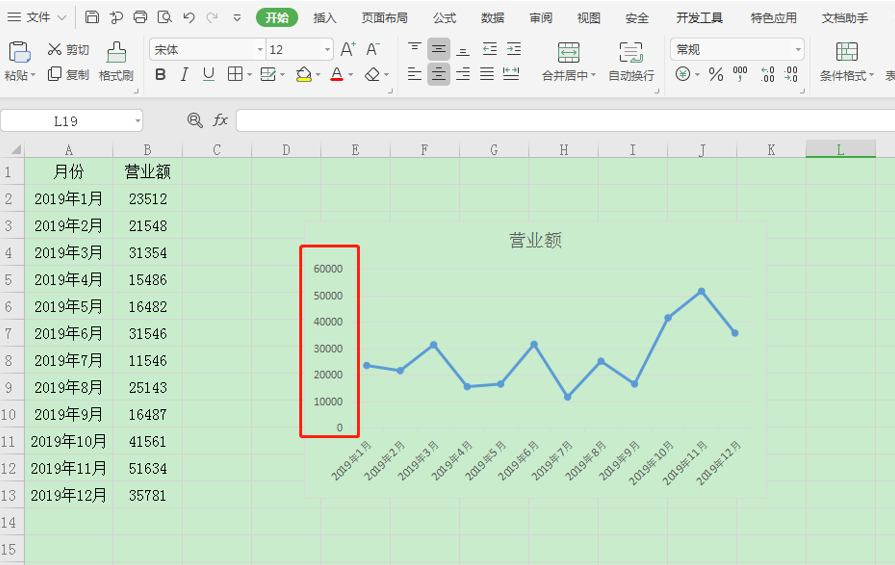Screen dimensions: 895x565
Task: Click the 合并居中 merge and center button
Action: coord(569,61)
